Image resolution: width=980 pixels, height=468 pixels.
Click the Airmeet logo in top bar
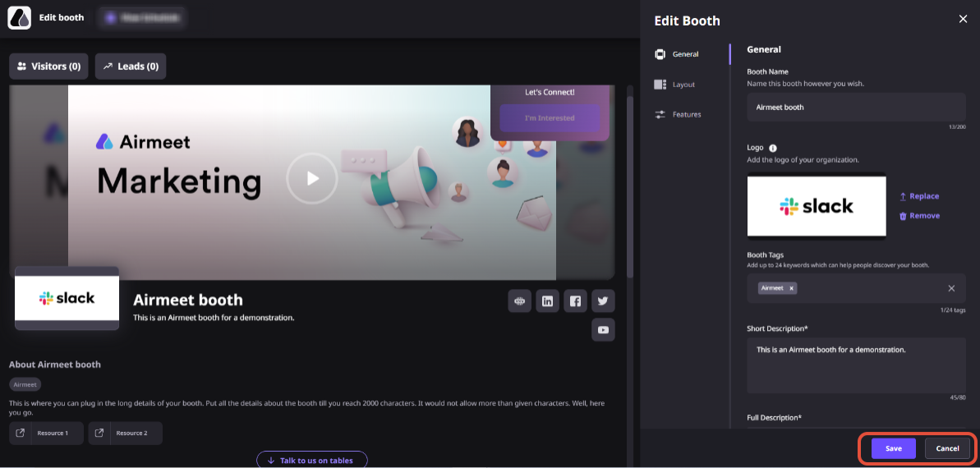[20, 17]
